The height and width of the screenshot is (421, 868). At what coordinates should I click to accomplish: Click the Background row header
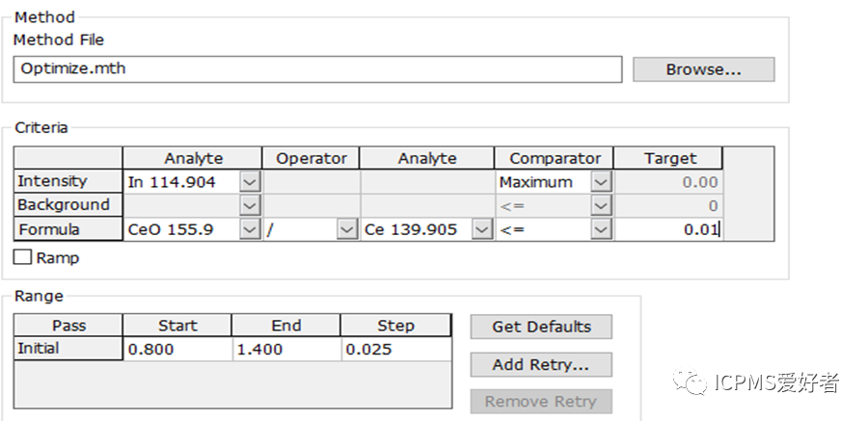(68, 205)
